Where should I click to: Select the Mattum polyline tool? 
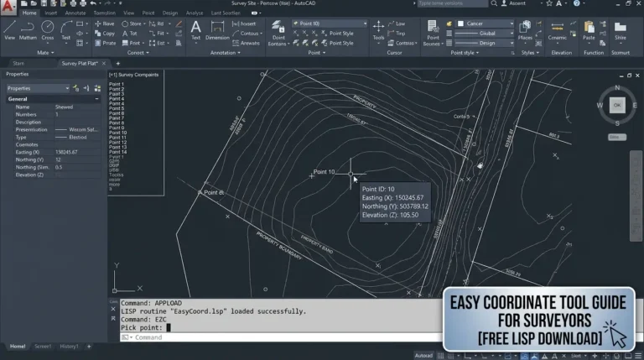28,31
